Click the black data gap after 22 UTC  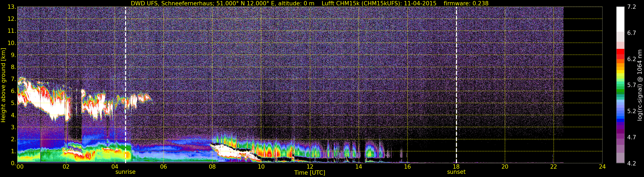click(583, 85)
